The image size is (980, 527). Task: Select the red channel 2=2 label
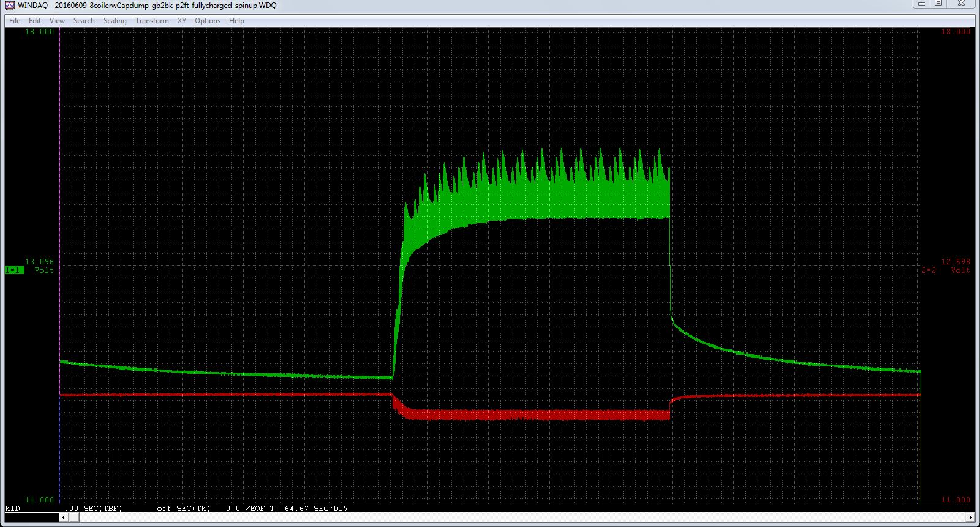tap(929, 270)
